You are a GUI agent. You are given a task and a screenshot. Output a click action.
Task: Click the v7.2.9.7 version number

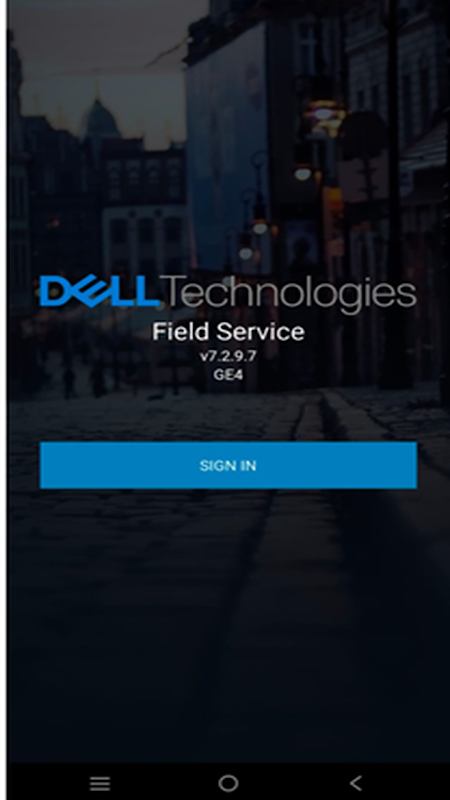(228, 356)
